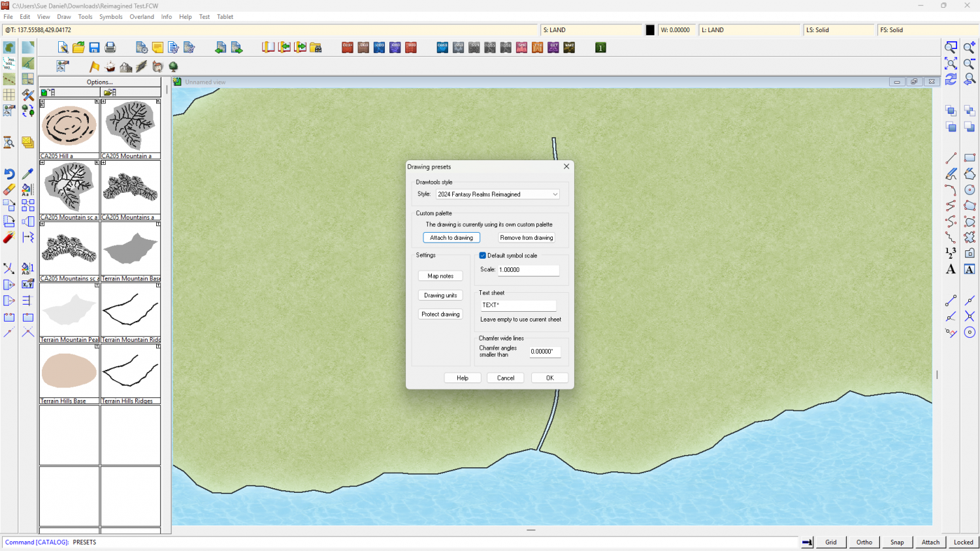Click the tree vegetation symbols icon
This screenshot has height=551, width=980.
coord(173,67)
